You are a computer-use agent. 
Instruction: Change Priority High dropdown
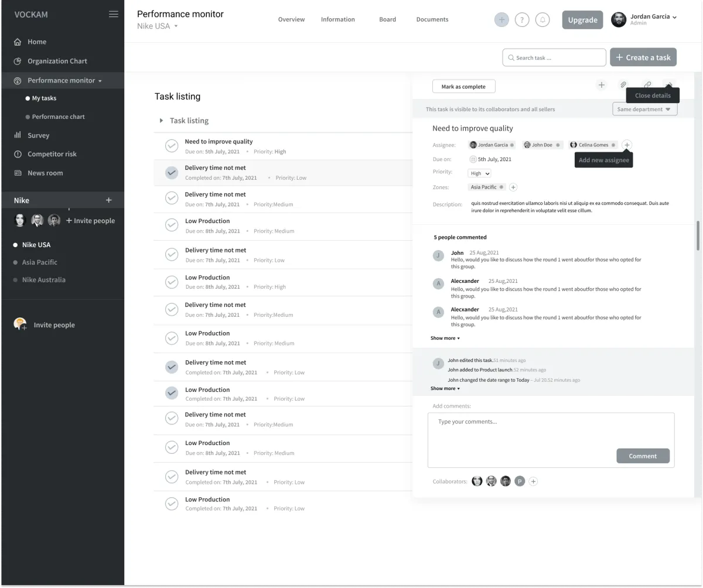479,173
